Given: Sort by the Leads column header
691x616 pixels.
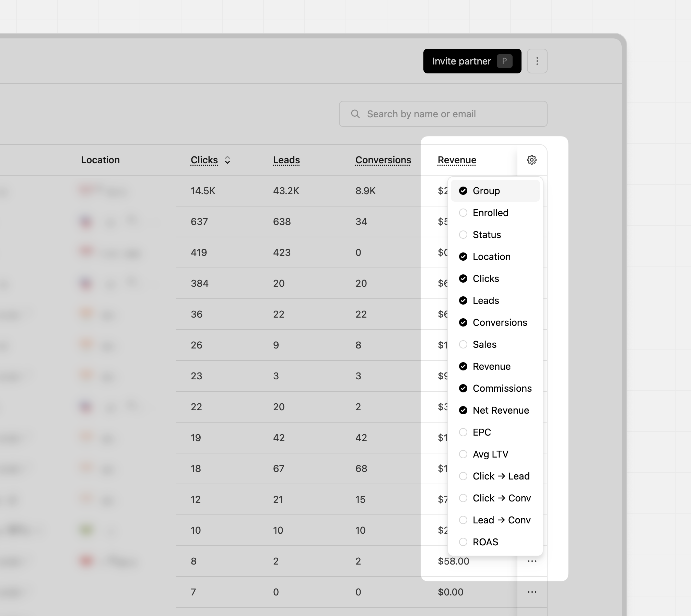Looking at the screenshot, I should [x=286, y=160].
